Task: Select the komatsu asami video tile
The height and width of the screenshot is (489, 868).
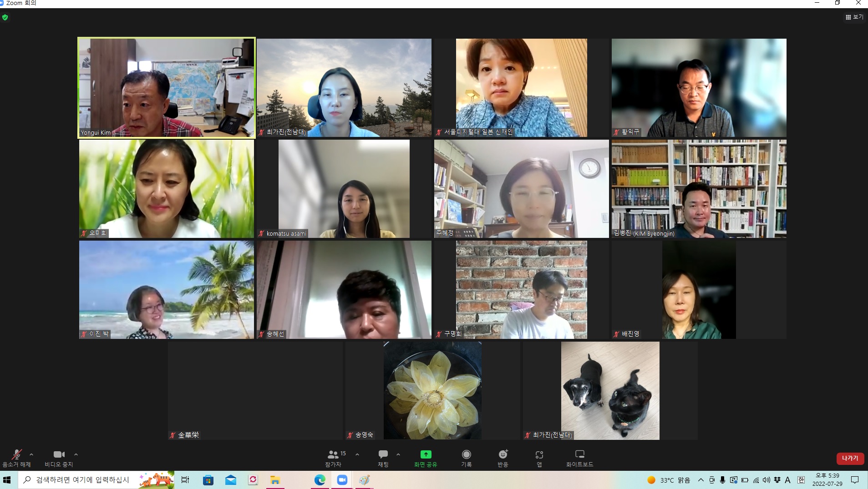Action: 344,189
